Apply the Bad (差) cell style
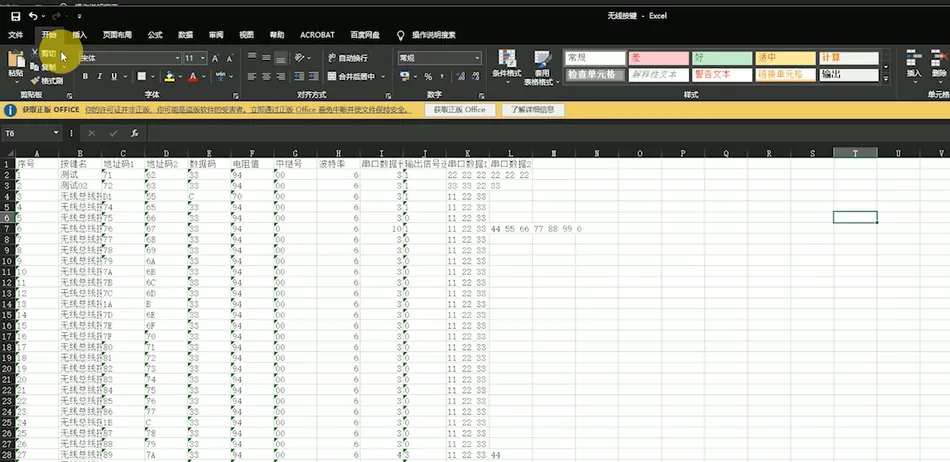 pos(659,58)
